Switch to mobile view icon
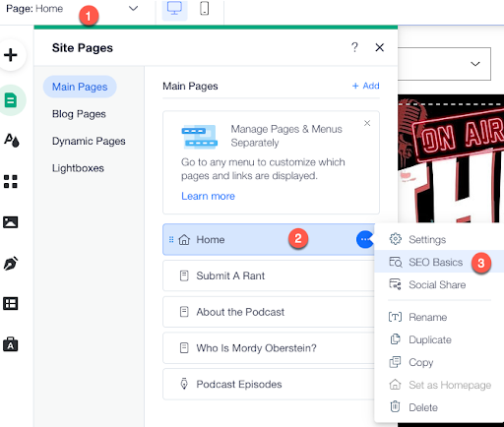Screen dimensions: 504x427 click(205, 8)
